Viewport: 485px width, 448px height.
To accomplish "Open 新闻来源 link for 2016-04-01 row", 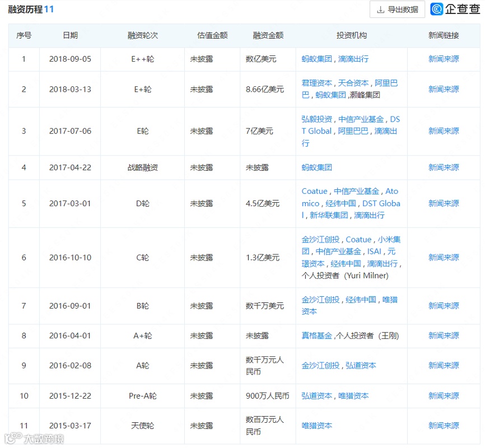I will coord(444,335).
